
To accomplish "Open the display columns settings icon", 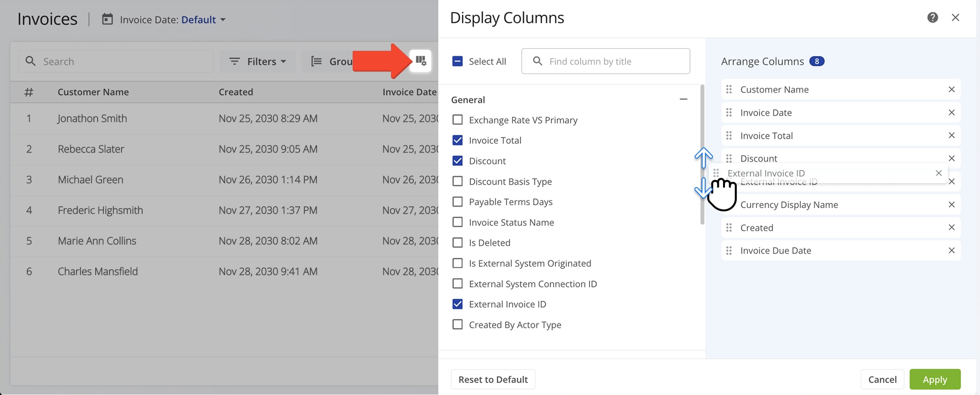I will [421, 61].
